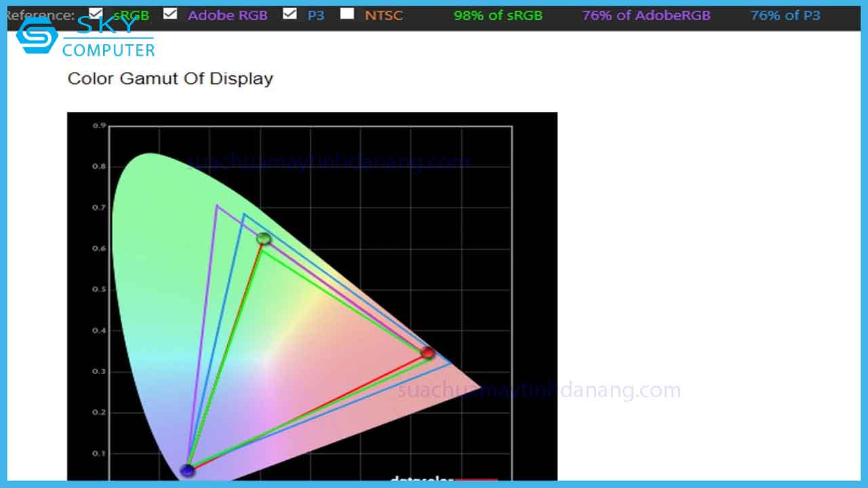Disable the Adobe RGB reference checkbox
This screenshot has height=488, width=868.
pos(170,12)
